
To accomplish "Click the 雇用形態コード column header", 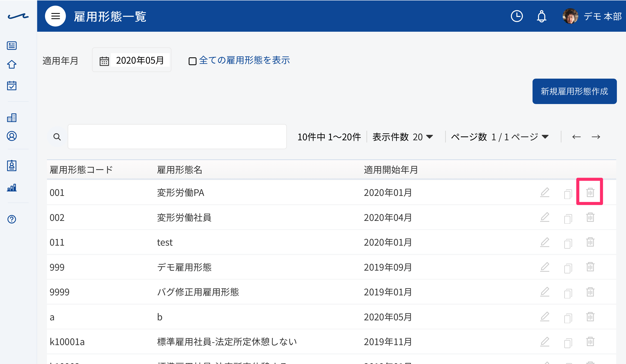I will coord(81,170).
